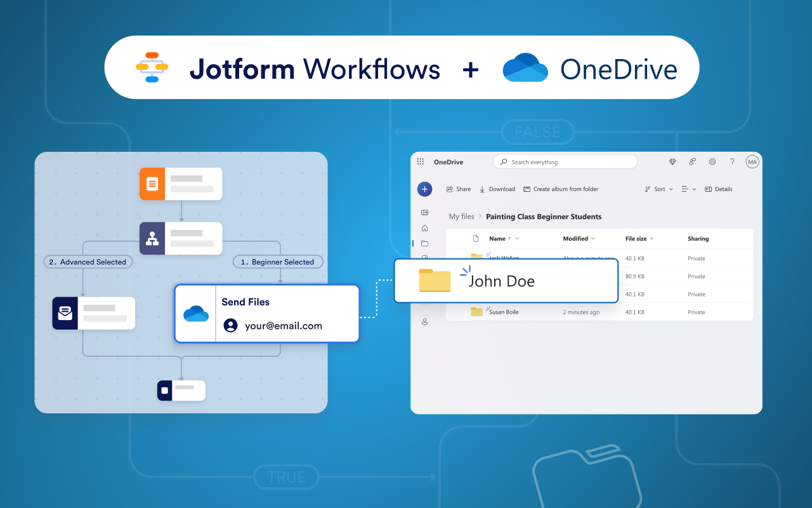
Task: Select the conditional branch node icon
Action: point(152,238)
